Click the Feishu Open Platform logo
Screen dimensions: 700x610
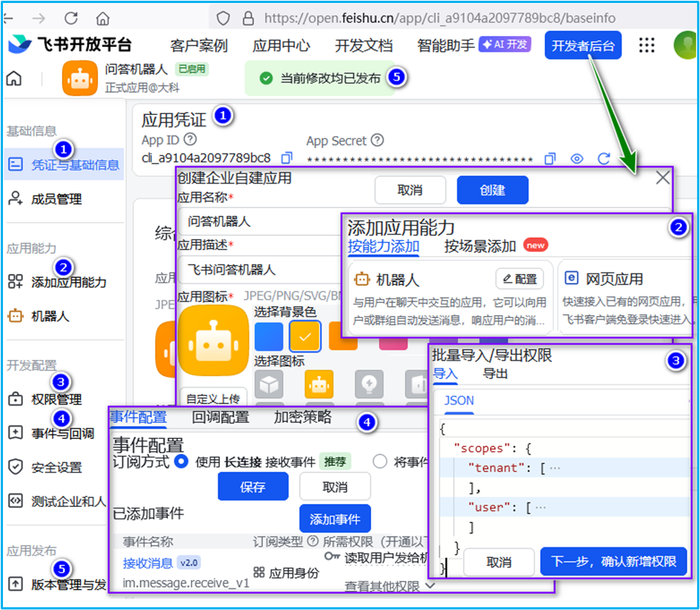70,44
